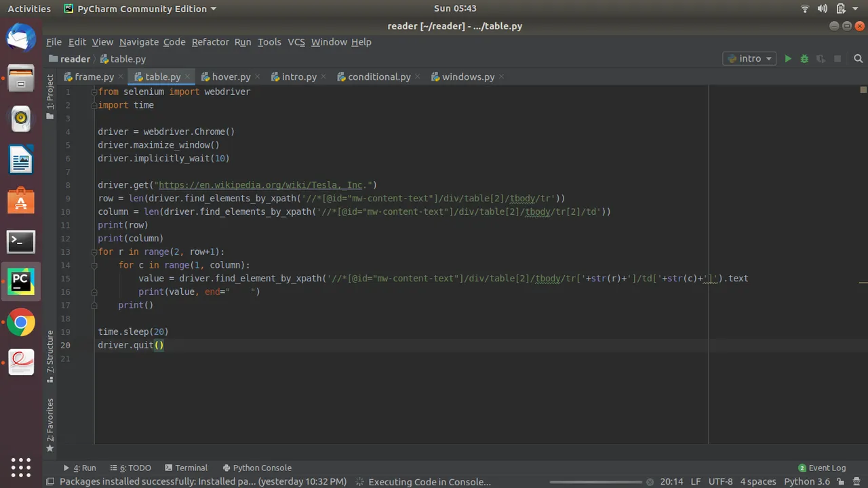Viewport: 868px width, 488px height.
Task: Click the Run with Coverage icon
Action: tap(821, 59)
